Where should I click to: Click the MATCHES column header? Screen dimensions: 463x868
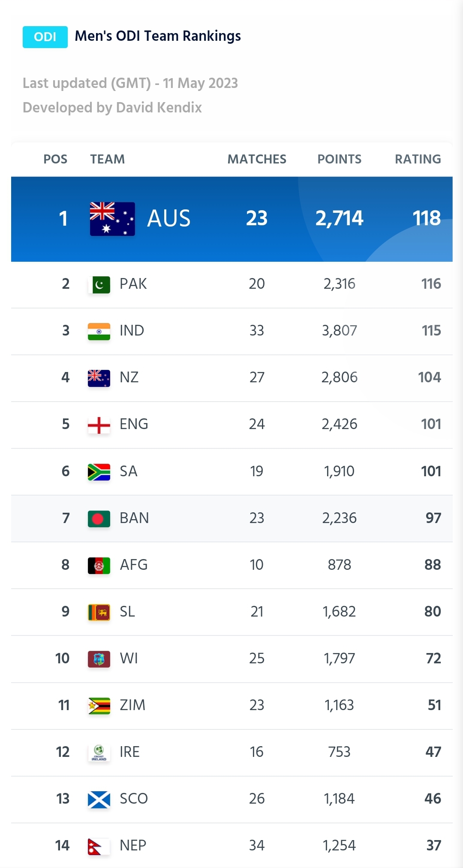click(x=257, y=159)
